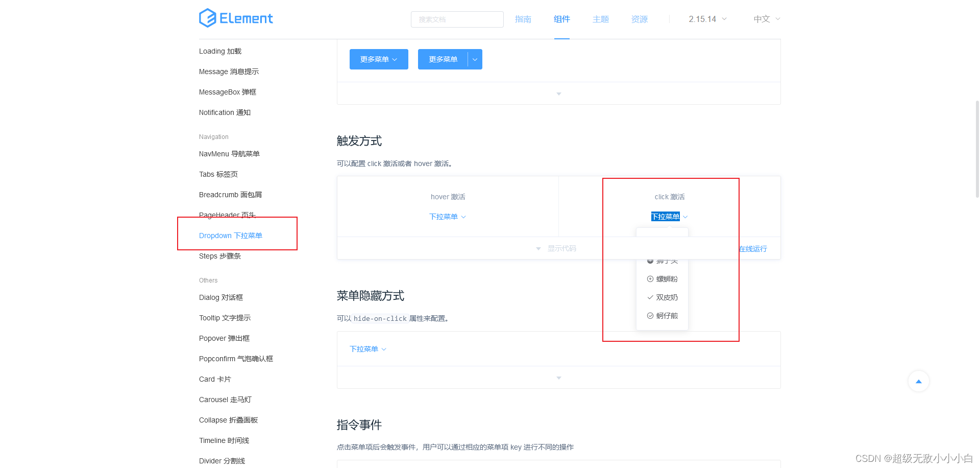Open the 指南 nav tab
Viewport: 980px width, 468px height.
click(523, 19)
